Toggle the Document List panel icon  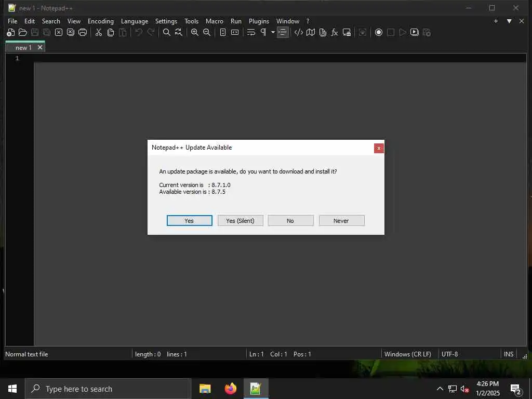323,33
